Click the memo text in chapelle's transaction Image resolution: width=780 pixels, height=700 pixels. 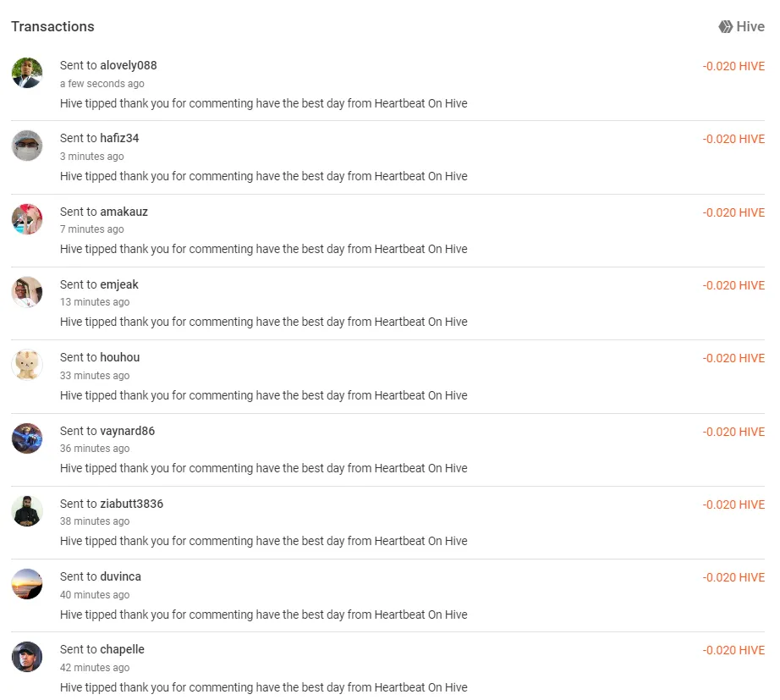coord(264,687)
